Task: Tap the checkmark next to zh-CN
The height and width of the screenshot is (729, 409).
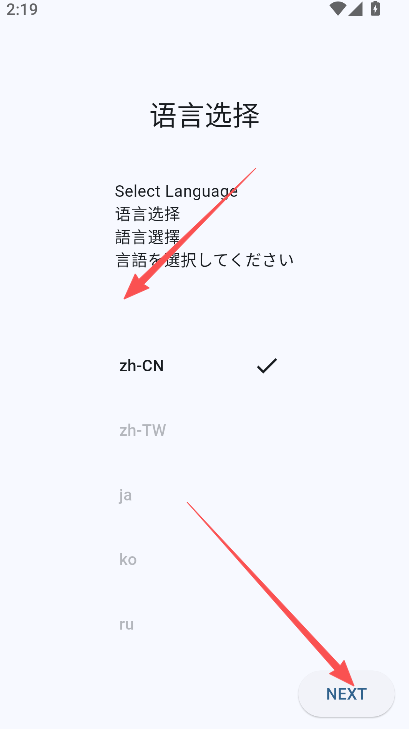Action: 267,366
